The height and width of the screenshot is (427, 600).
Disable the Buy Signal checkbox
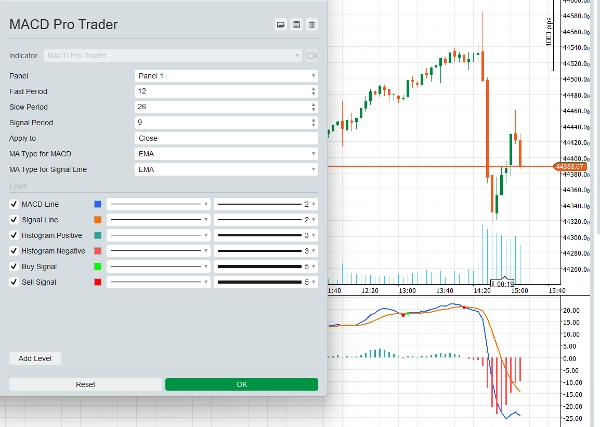point(14,267)
